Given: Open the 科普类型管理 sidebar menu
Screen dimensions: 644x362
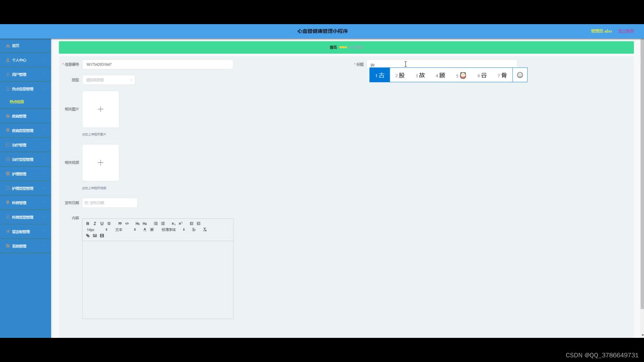Looking at the screenshot, I should (25, 217).
